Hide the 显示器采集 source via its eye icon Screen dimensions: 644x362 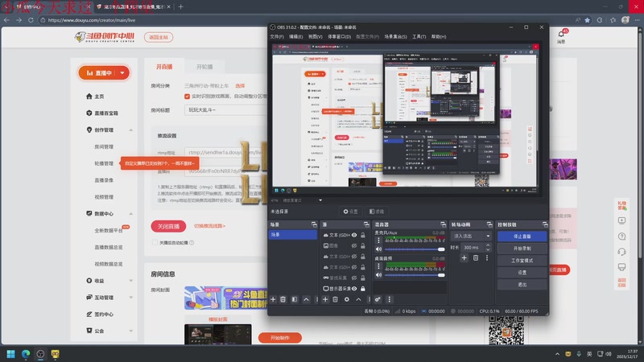[354, 289]
